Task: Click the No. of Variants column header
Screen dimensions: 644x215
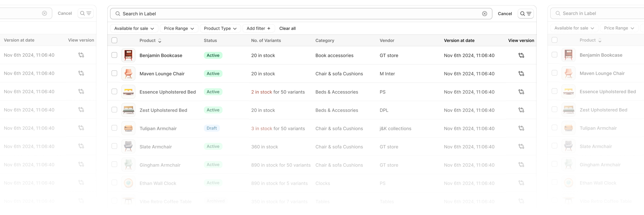Action: 266,40
